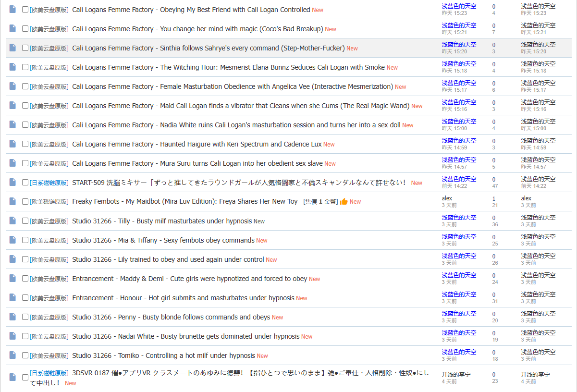Click the thumbs-up icon on the Freaky Fembots row
The width and height of the screenshot is (577, 392).
[x=344, y=201]
